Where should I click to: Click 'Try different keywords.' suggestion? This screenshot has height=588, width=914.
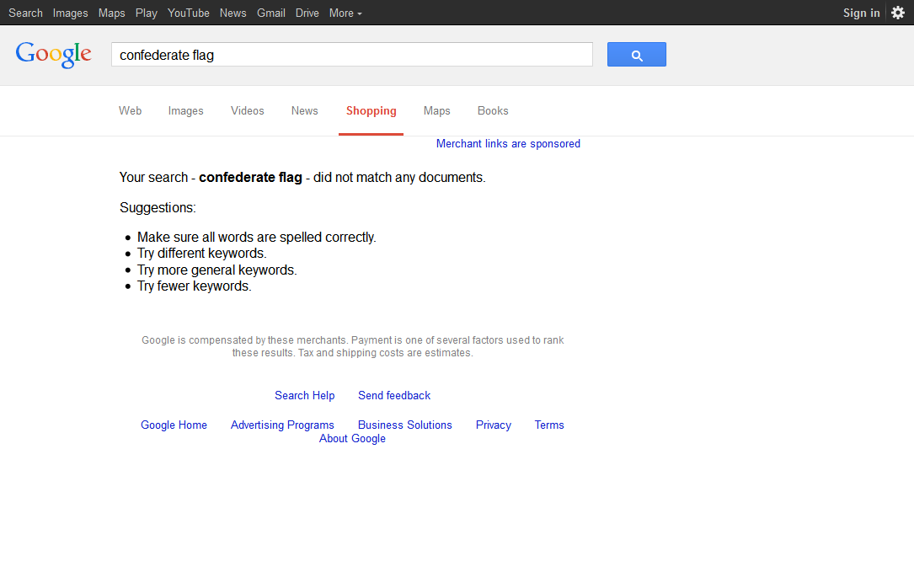(x=201, y=254)
